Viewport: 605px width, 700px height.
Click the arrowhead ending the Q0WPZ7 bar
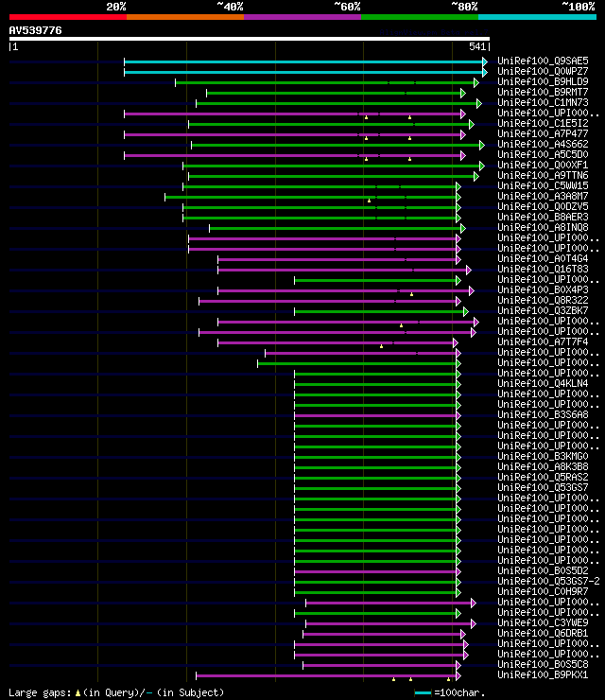(x=485, y=72)
